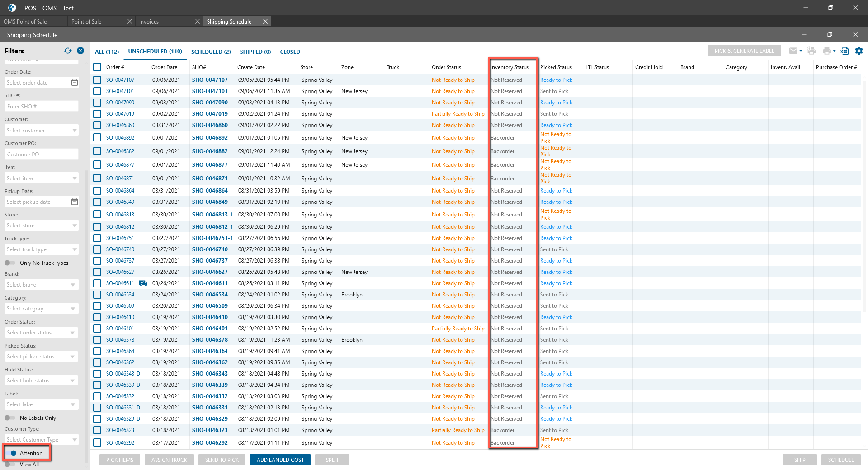This screenshot has width=868, height=470.
Task: Open the Select category dropdown
Action: click(42, 309)
